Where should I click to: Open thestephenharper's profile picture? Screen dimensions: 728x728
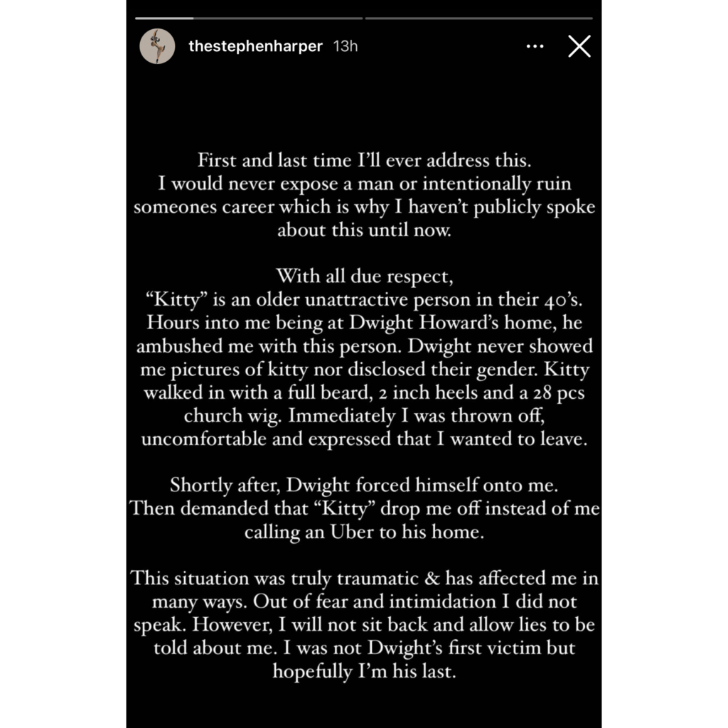coord(157,46)
